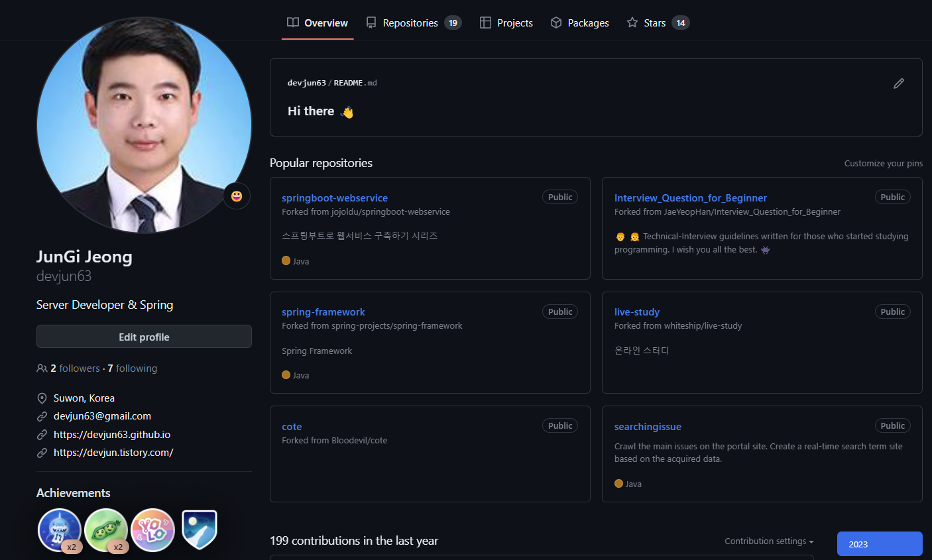Click the Java language dot in spring-framework card
Image resolution: width=932 pixels, height=560 pixels.
286,374
